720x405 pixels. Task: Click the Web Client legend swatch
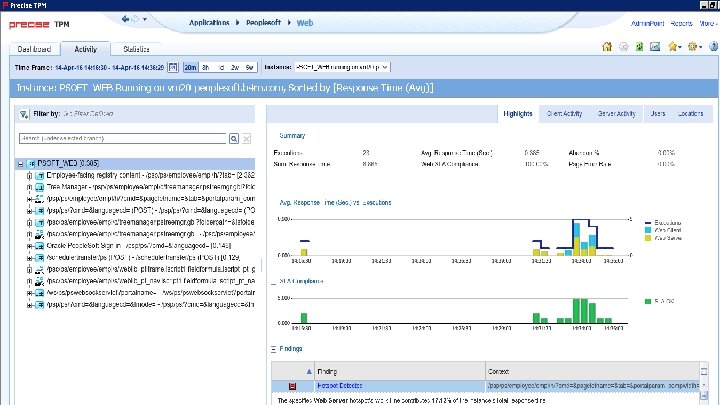(x=648, y=230)
